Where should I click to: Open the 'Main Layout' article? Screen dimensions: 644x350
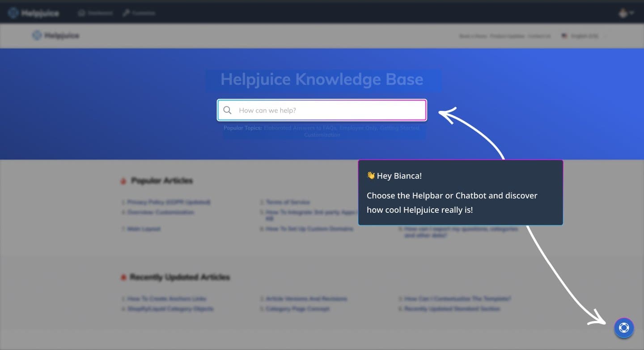[144, 229]
